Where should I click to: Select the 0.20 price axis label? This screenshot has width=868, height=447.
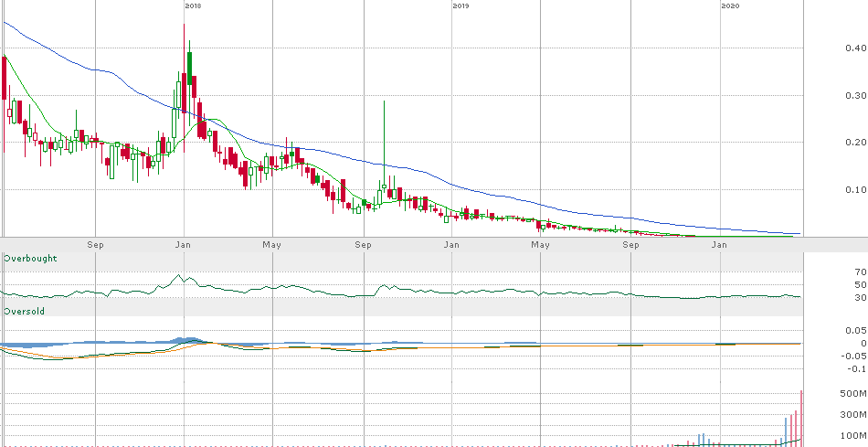pyautogui.click(x=855, y=143)
